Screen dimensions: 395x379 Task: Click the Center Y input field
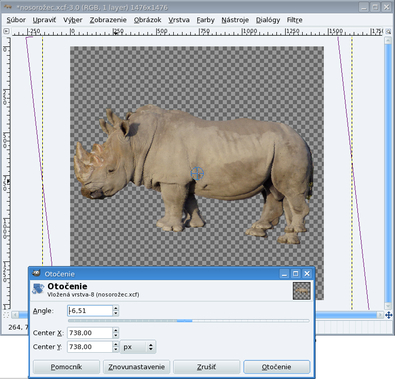coord(90,347)
